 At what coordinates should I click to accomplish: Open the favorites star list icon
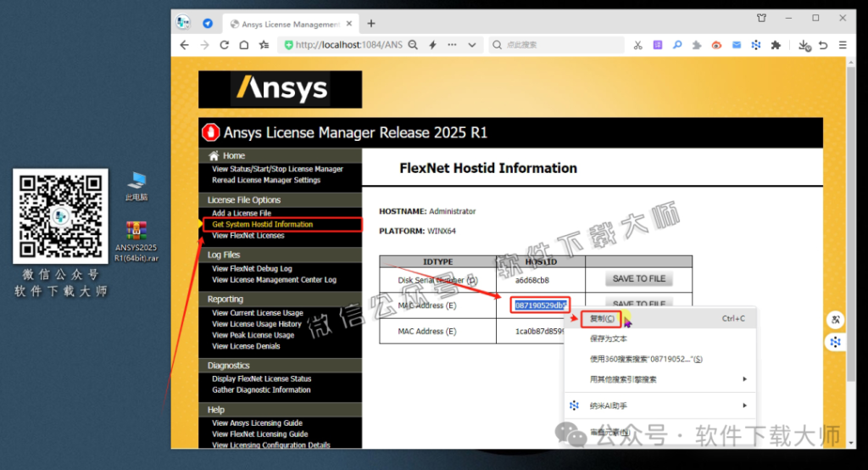point(264,45)
